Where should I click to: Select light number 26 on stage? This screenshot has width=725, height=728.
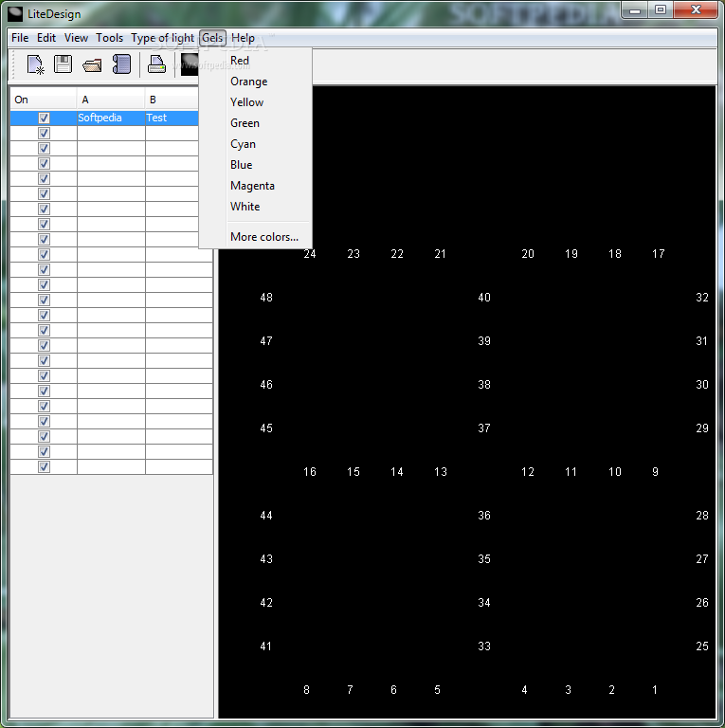702,603
